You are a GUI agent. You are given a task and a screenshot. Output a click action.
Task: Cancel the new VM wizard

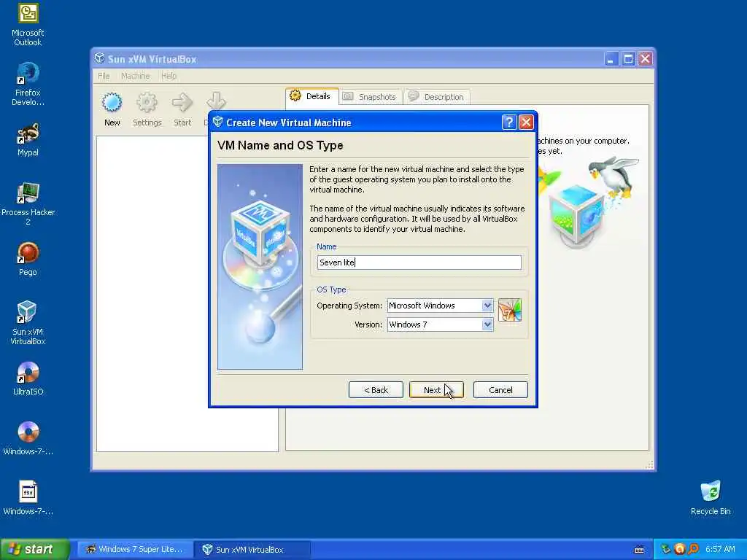tap(500, 390)
